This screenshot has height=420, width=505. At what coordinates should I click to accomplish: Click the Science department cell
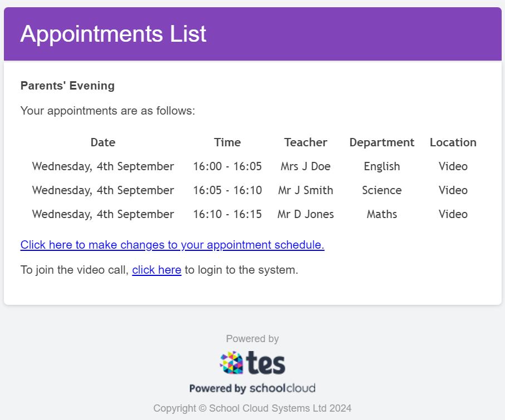coord(382,190)
